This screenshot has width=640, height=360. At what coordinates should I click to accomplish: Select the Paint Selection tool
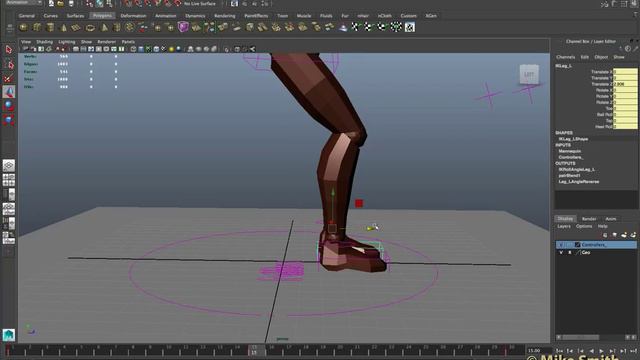coord(9,78)
